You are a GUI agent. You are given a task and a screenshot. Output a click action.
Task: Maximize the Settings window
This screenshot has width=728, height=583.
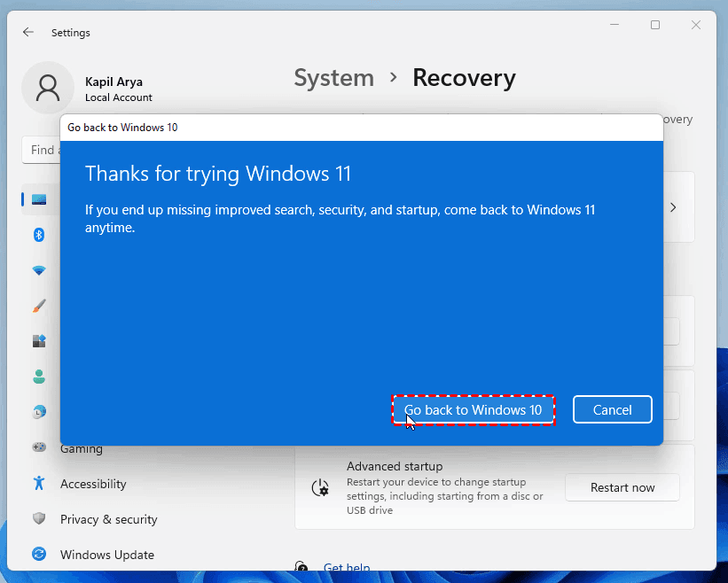coord(655,25)
